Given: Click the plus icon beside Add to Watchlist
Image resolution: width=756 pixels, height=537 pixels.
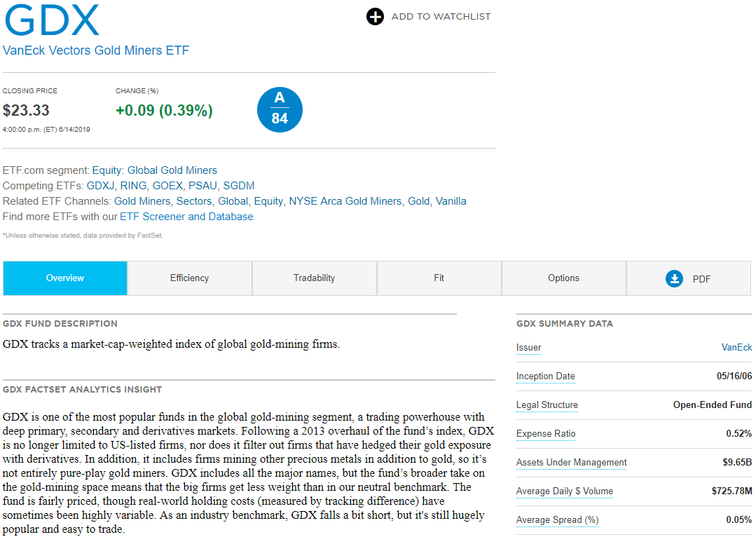Looking at the screenshot, I should [375, 16].
